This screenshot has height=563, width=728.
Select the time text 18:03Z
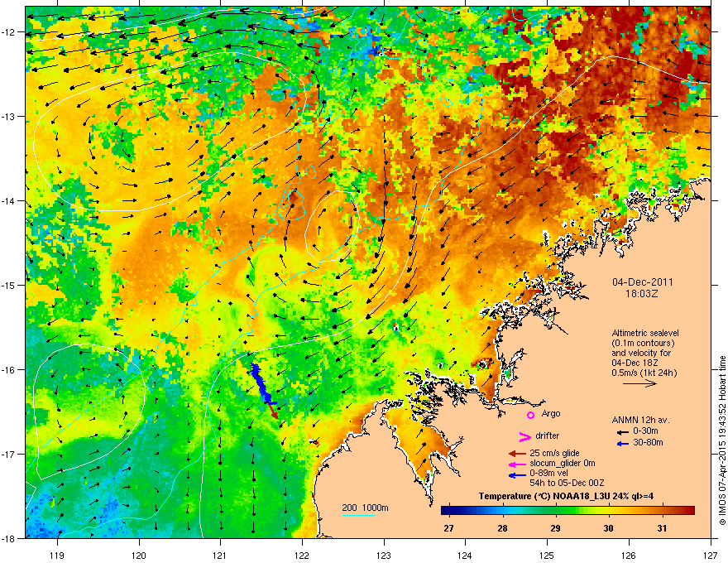pos(642,294)
